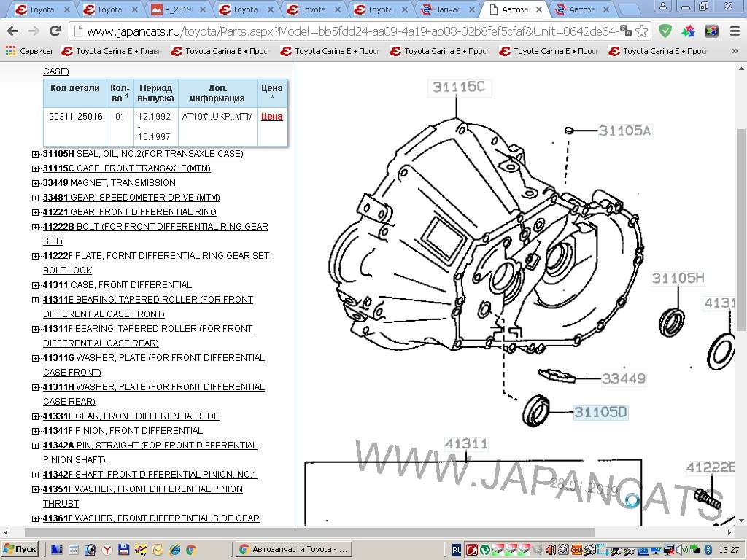This screenshot has height=560, width=747.
Task: Expand the 41341F PINION node
Action: (x=36, y=431)
